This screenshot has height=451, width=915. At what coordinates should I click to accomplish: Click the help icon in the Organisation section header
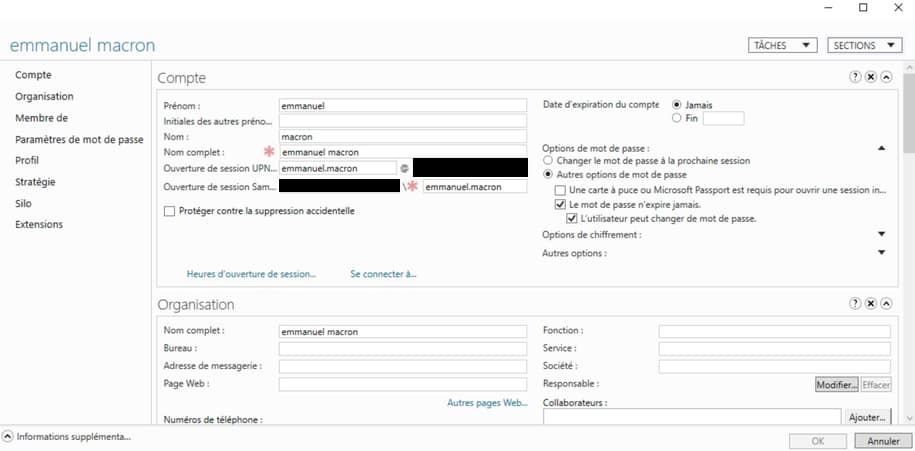[856, 303]
